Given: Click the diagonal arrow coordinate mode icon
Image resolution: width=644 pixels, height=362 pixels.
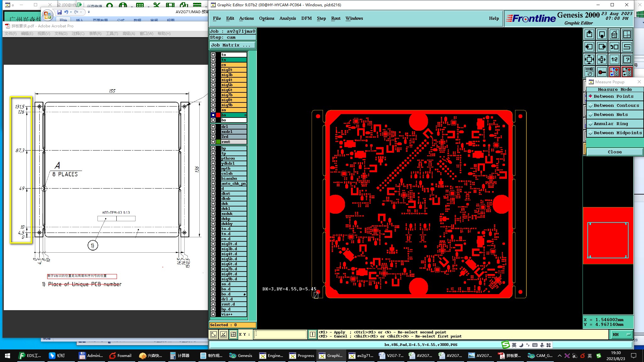Looking at the screenshot, I should [x=214, y=334].
